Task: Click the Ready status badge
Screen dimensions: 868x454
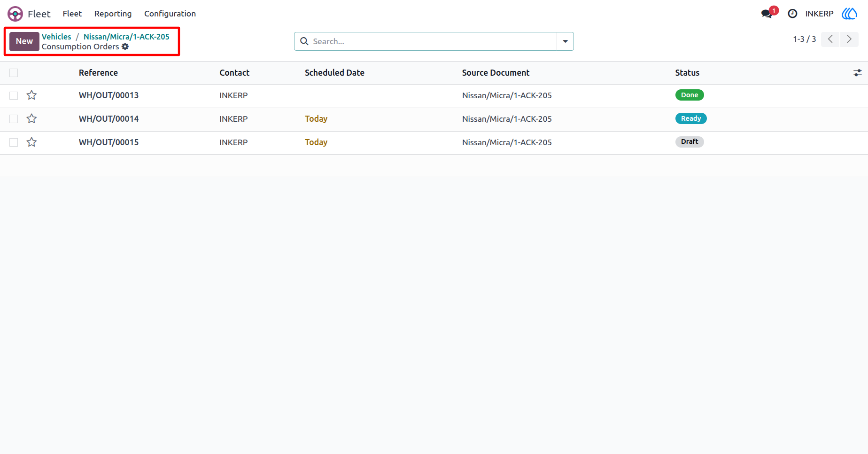Action: pyautogui.click(x=691, y=118)
